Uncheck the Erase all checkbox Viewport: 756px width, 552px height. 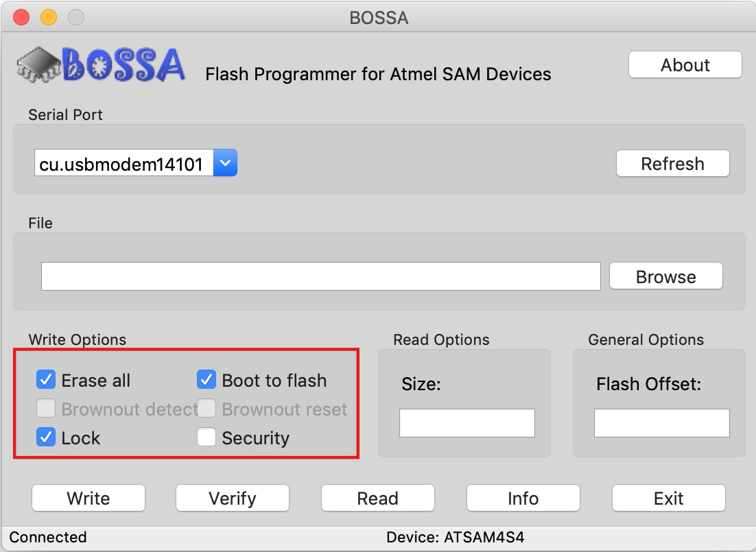pyautogui.click(x=46, y=380)
